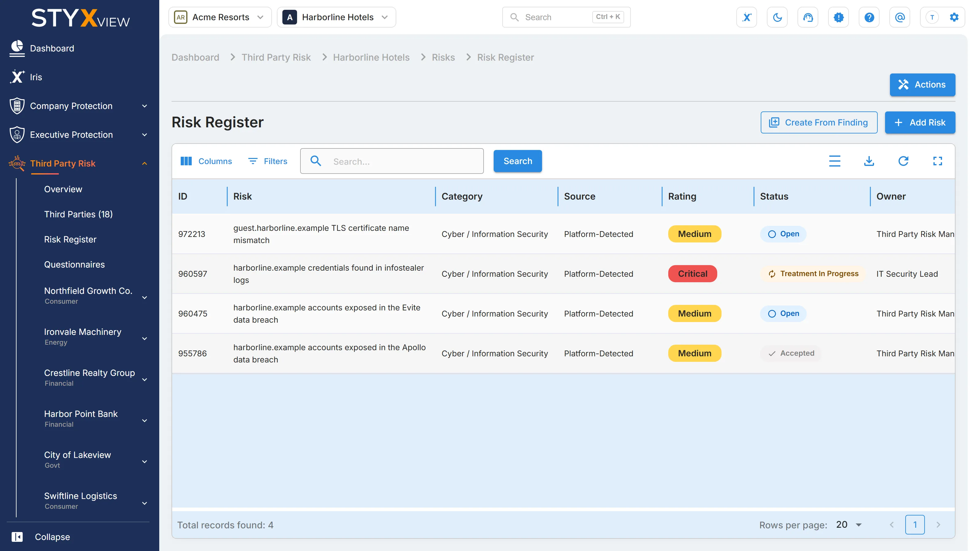
Task: Click the Actions button
Action: [922, 84]
